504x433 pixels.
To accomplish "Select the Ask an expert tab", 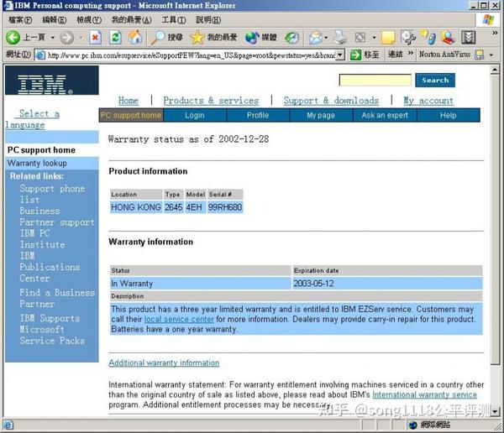I will click(x=385, y=115).
